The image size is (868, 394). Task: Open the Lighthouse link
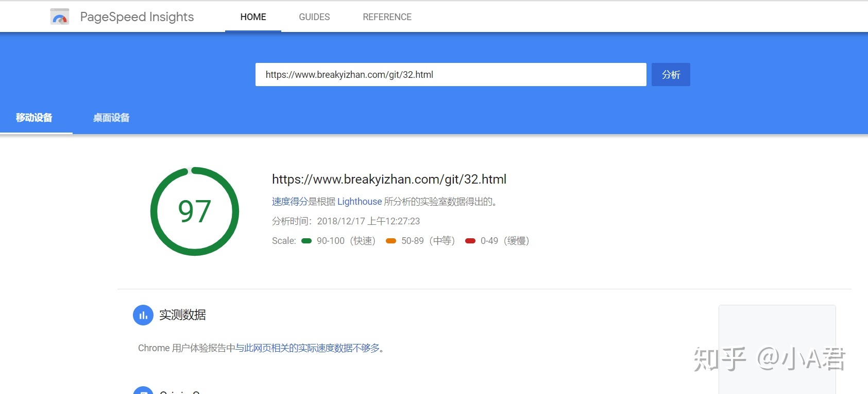click(x=360, y=202)
